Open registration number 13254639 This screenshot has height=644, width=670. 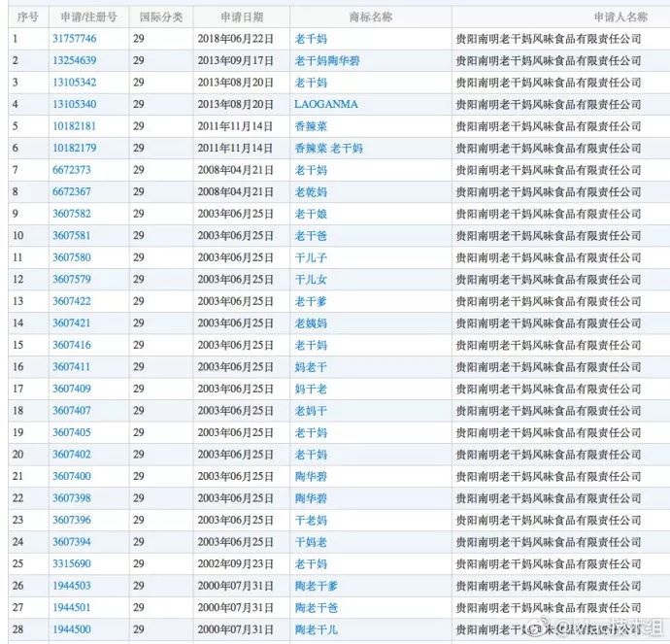pyautogui.click(x=75, y=60)
